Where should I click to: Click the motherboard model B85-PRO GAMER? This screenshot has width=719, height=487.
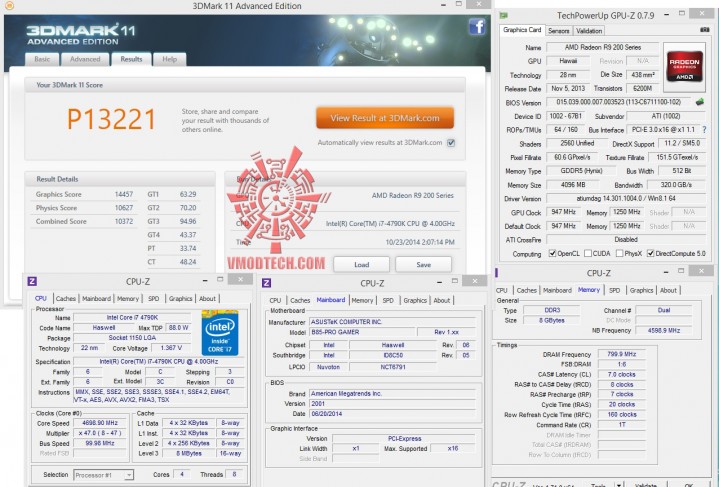click(x=362, y=332)
